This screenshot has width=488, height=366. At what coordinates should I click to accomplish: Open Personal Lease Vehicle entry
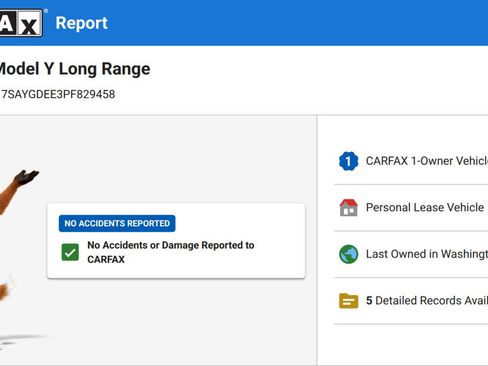(x=411, y=207)
